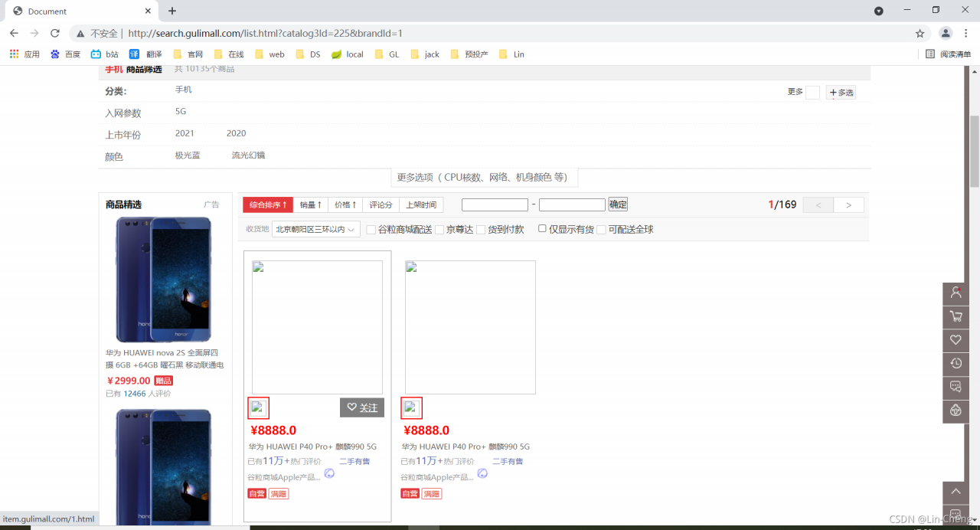The width and height of the screenshot is (980, 530).
Task: Open a new browser tab with plus icon
Action: [172, 11]
